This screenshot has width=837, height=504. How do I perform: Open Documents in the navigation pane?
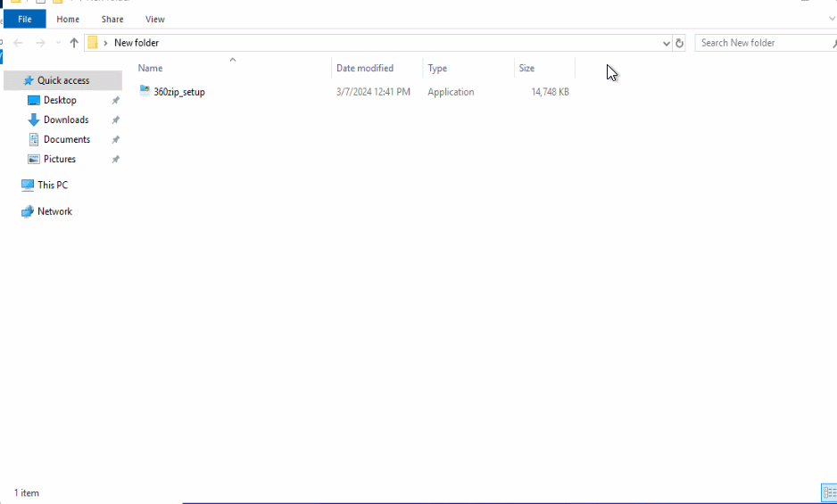click(67, 139)
